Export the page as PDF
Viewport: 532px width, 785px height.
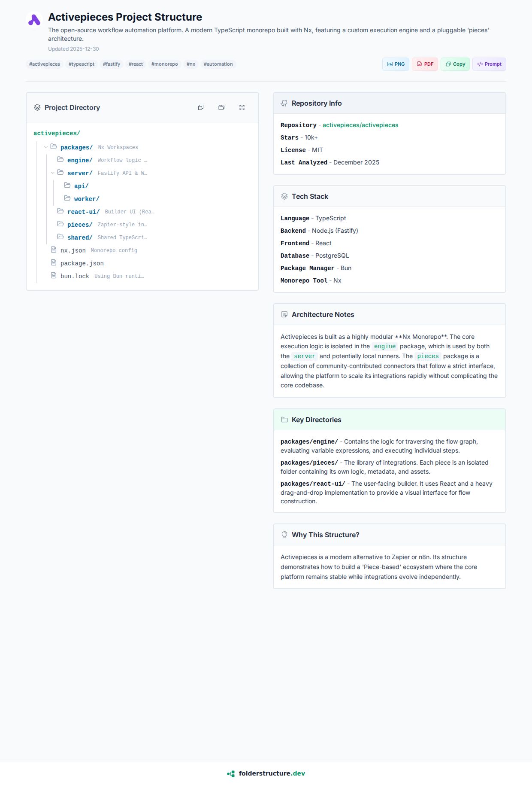tap(425, 64)
